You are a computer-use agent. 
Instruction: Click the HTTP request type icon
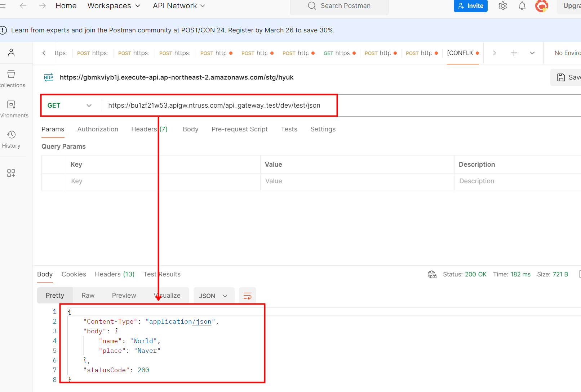coord(49,77)
